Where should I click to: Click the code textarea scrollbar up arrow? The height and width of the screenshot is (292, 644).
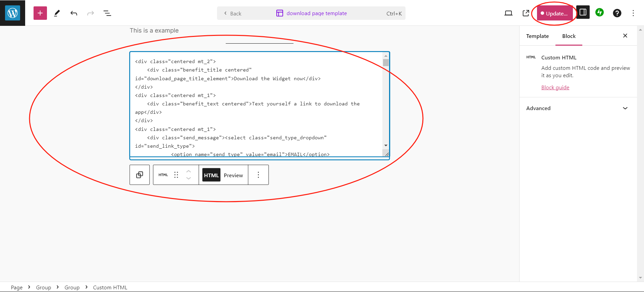[386, 56]
